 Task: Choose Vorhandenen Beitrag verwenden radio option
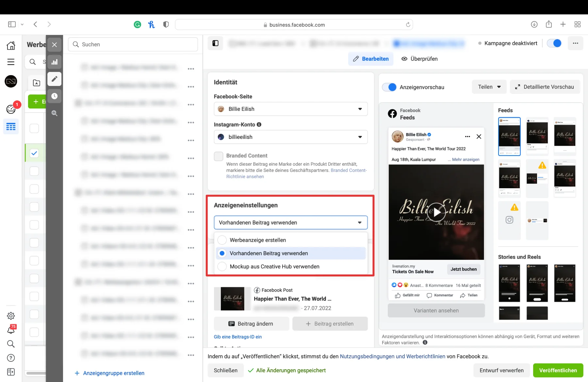coord(222,253)
